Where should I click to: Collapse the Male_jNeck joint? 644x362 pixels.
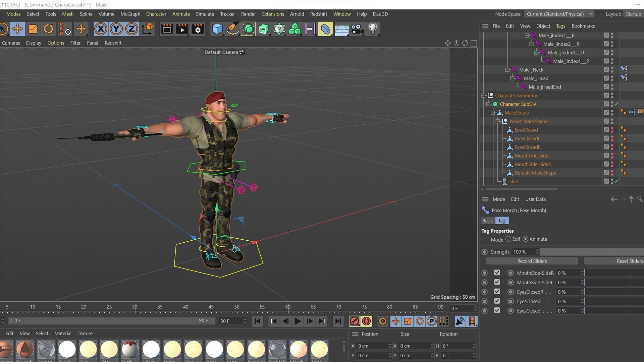point(507,70)
